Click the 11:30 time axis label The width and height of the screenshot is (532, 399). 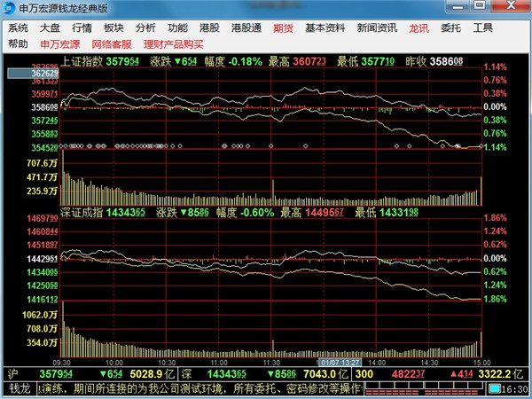point(271,363)
